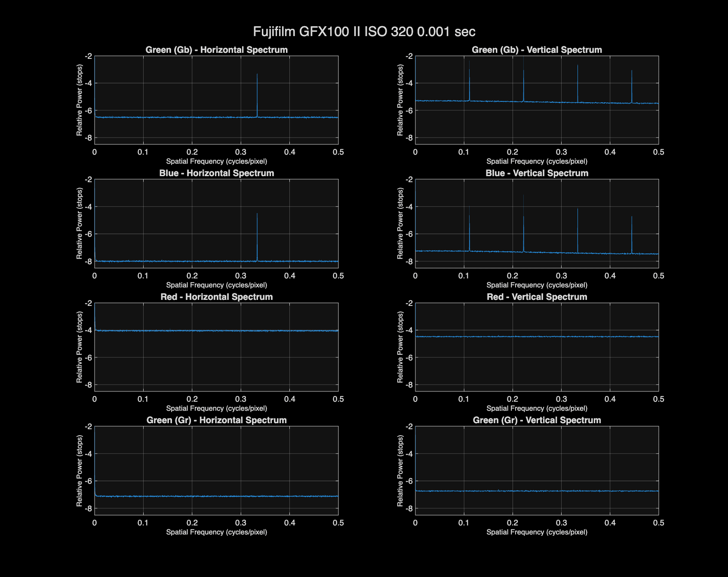The height and width of the screenshot is (577, 728).
Task: Click the 'Red - Horizontal Spectrum' subplot title
Action: (217, 297)
